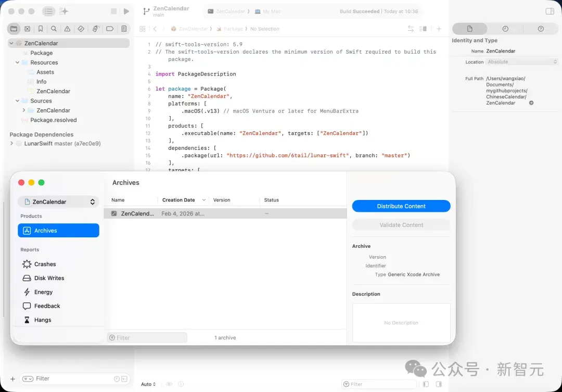
Task: Click the archive Description text box
Action: (401, 323)
